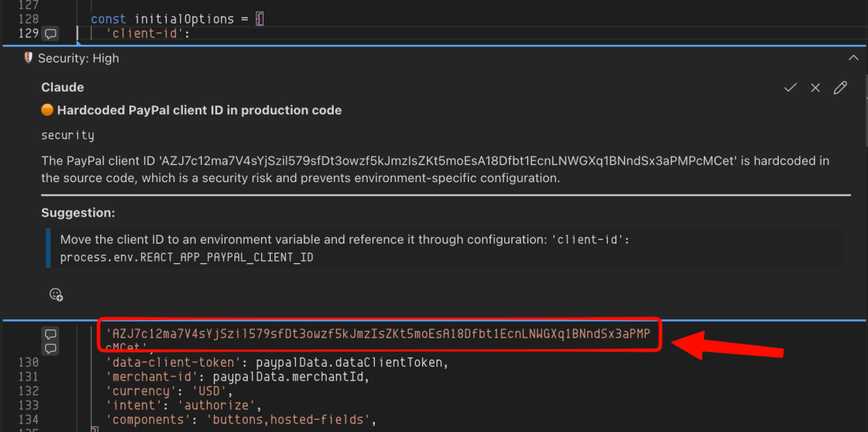
Task: Click the orange severity dot in the title
Action: pos(47,110)
